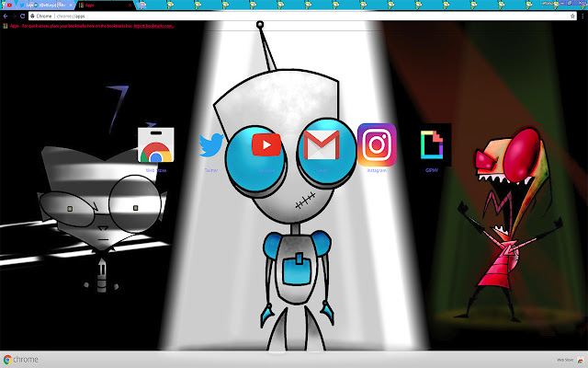Open the Web Store link at the bottom right
This screenshot has height=368, width=588.
point(570,360)
